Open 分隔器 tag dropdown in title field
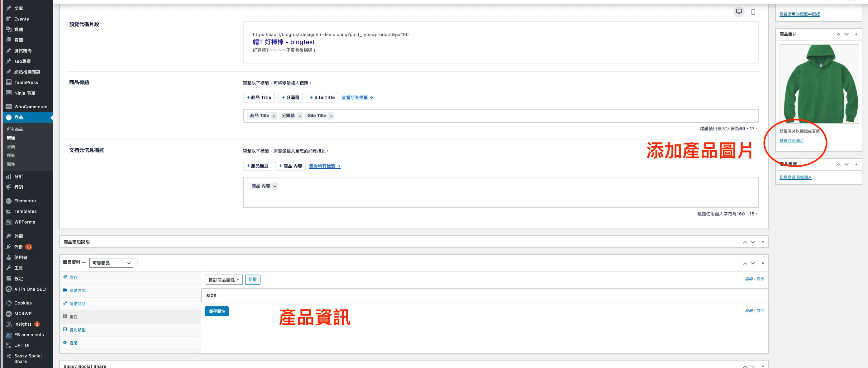The image size is (868, 368). [299, 116]
